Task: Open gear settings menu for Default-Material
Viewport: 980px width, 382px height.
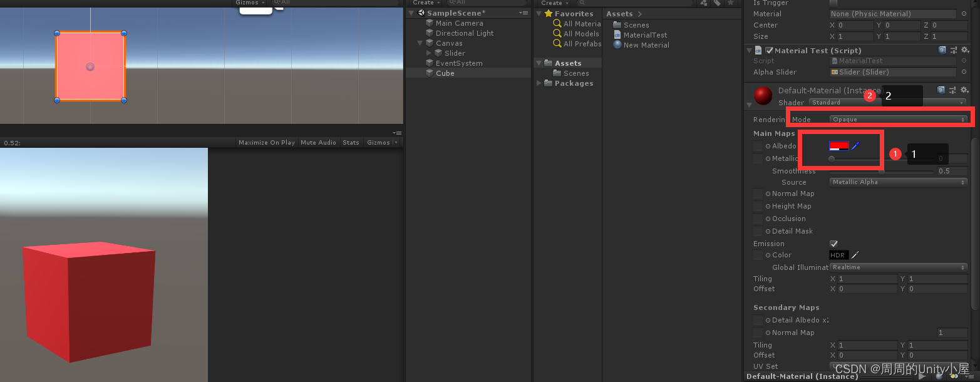Action: coord(964,90)
